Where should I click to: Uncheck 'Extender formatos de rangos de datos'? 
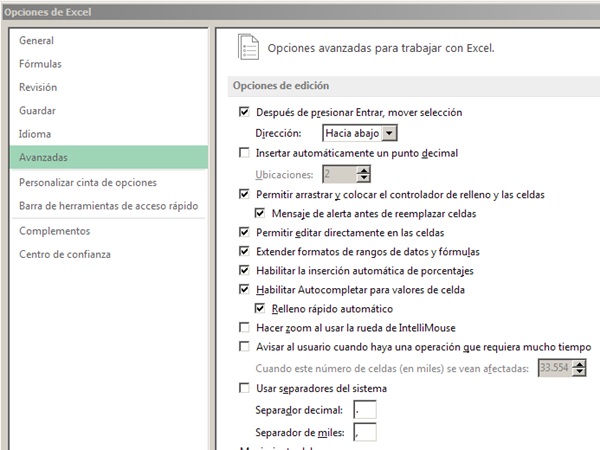click(x=244, y=251)
